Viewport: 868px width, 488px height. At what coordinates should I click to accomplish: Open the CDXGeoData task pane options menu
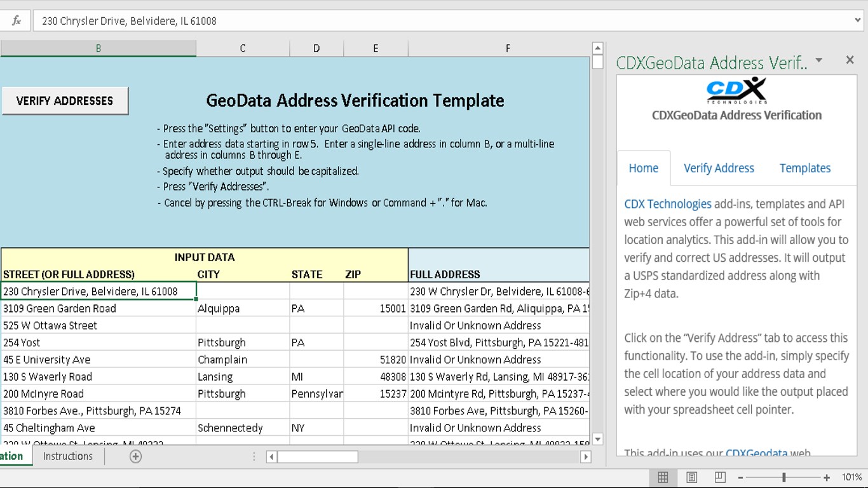pyautogui.click(x=819, y=60)
